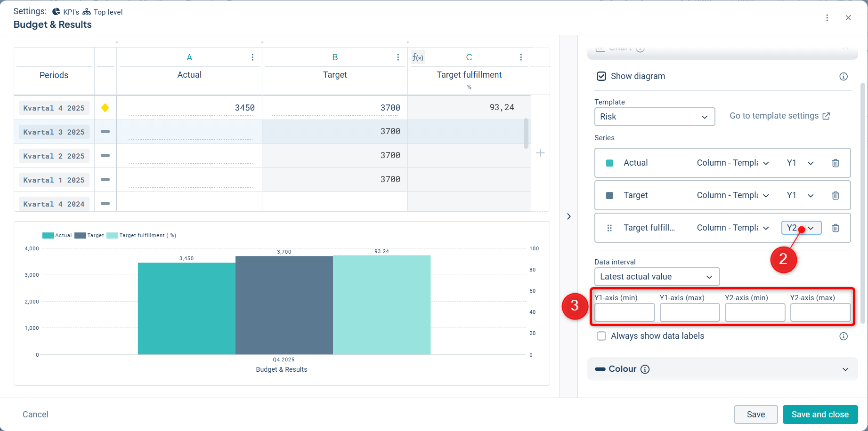Delete the Actual series with trash icon
Image resolution: width=868 pixels, height=431 pixels.
coord(835,163)
